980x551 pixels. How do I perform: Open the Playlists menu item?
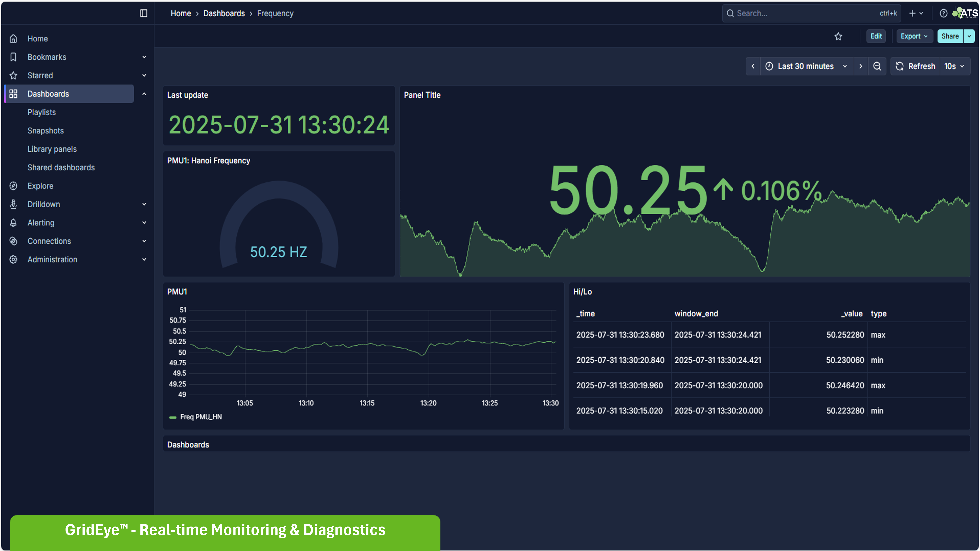tap(41, 112)
